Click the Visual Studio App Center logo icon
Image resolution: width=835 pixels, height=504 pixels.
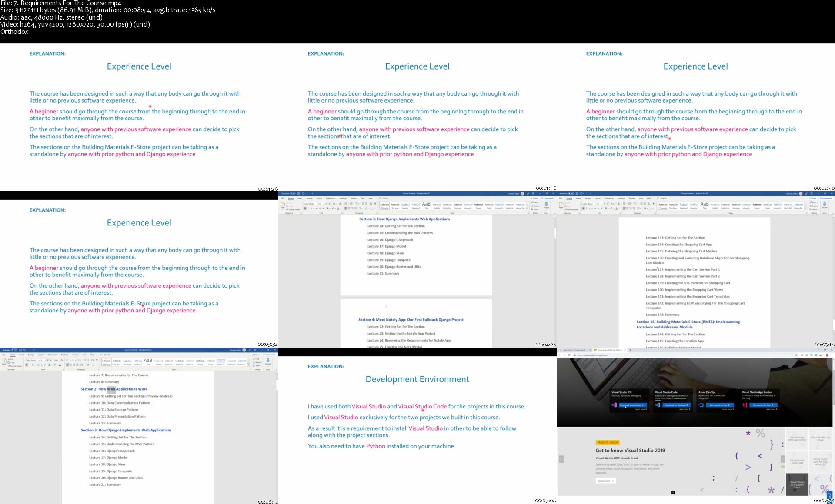(x=745, y=405)
